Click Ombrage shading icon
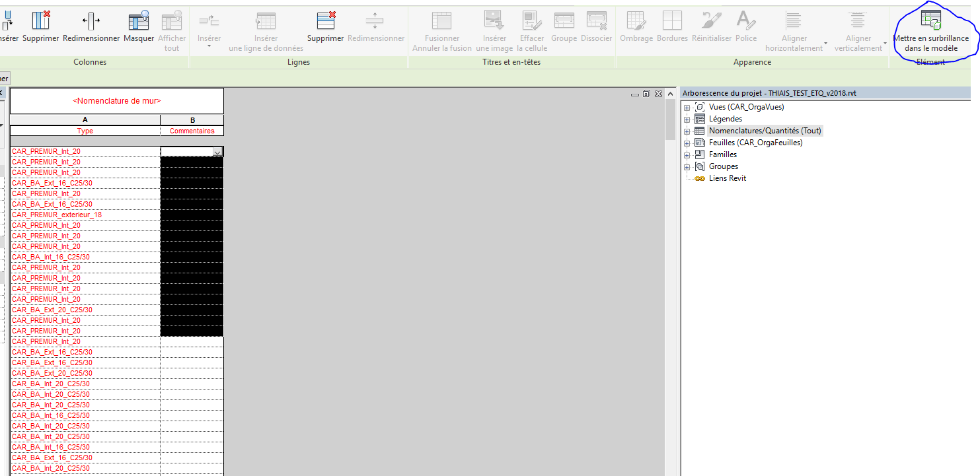980x476 pixels. 636,21
